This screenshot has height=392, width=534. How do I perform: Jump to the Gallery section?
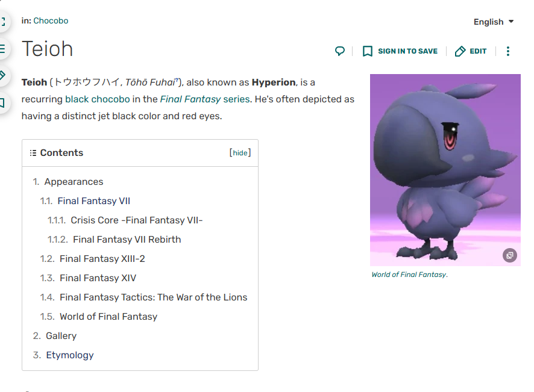point(61,336)
